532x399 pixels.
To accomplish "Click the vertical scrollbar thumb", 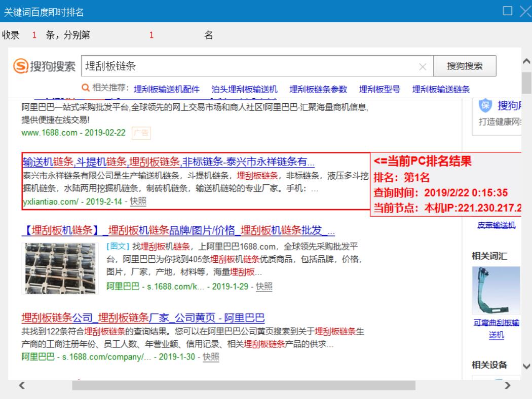I will pyautogui.click(x=526, y=83).
